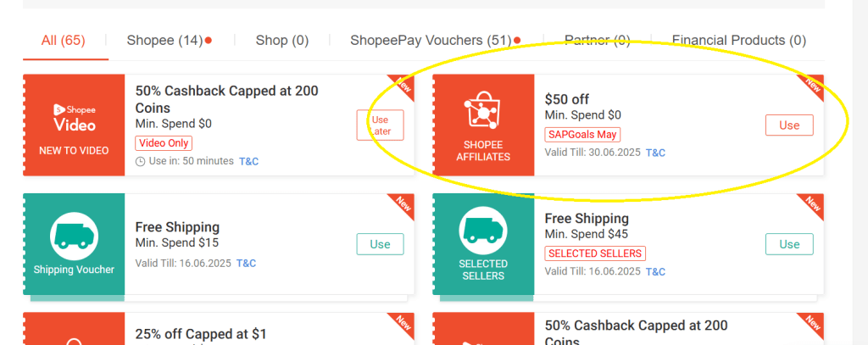868x345 pixels.
Task: View T&C of the Selected Sellers shipping voucher
Action: [655, 271]
